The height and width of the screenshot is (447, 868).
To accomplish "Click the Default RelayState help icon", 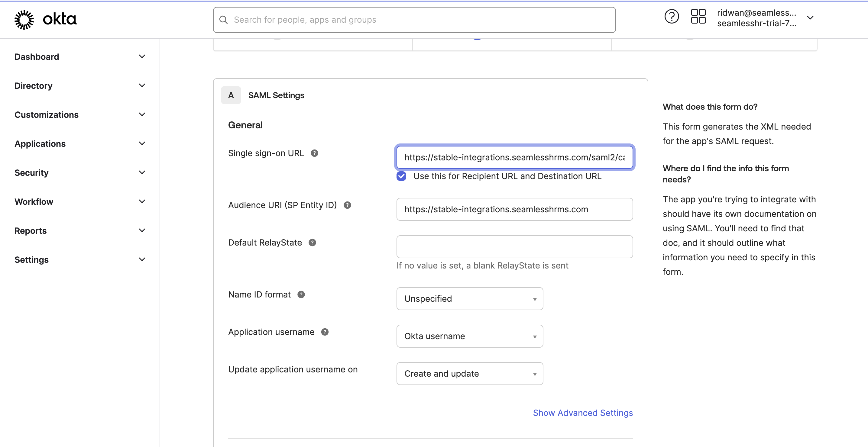I will (312, 243).
